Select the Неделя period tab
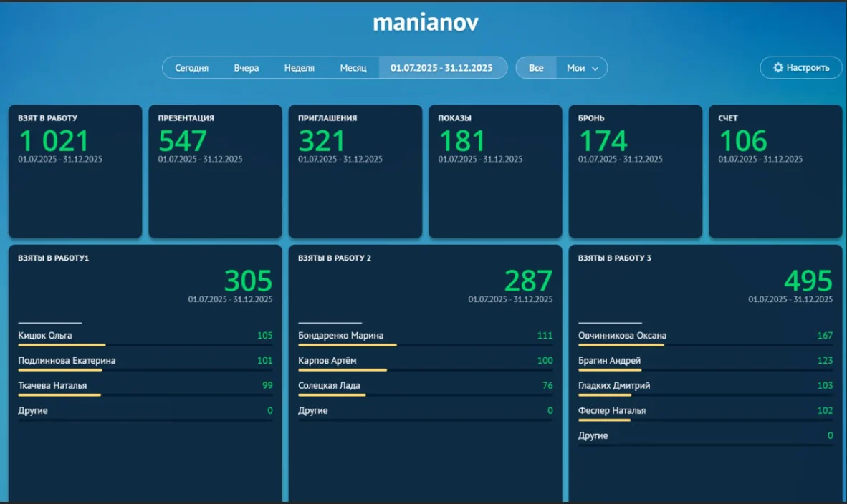Viewport: 847px width, 504px height. [x=299, y=67]
